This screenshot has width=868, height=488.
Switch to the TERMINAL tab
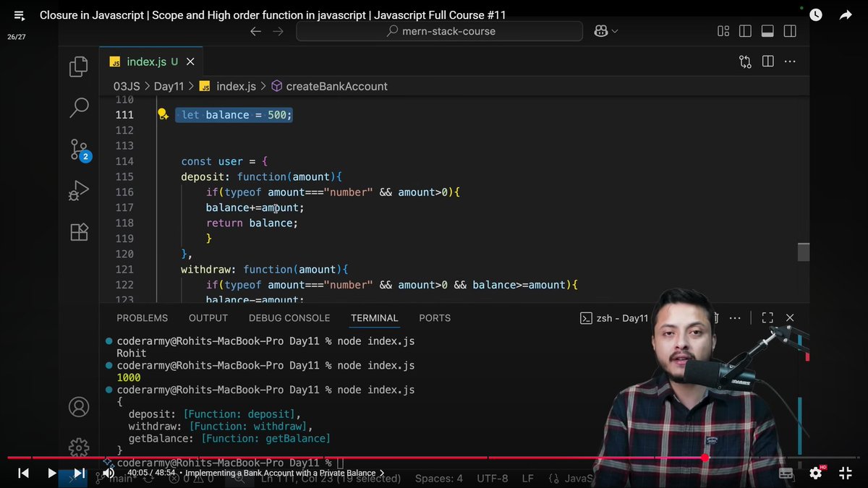pos(375,318)
